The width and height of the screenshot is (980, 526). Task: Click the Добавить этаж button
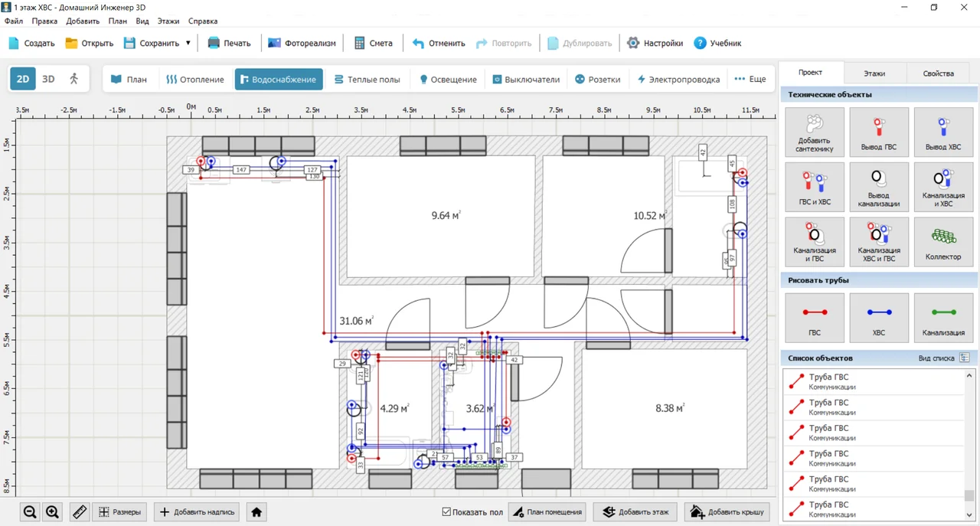[x=635, y=512]
